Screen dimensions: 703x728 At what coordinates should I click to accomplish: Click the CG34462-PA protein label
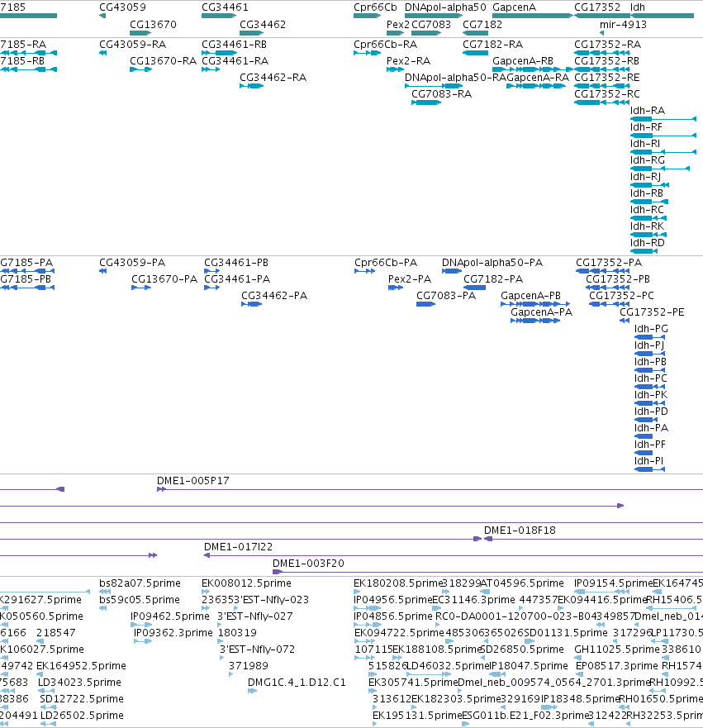(274, 296)
